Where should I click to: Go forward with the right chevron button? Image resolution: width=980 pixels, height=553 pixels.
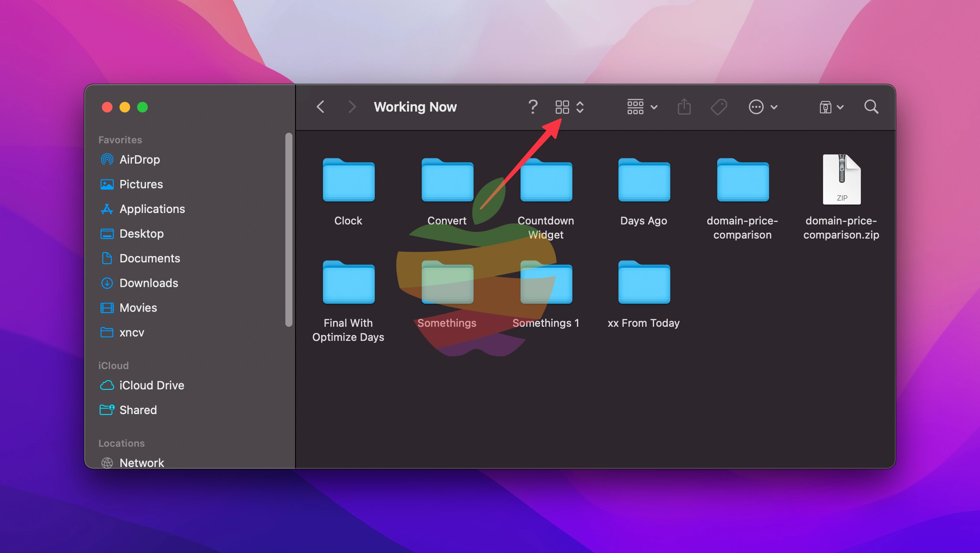coord(352,107)
